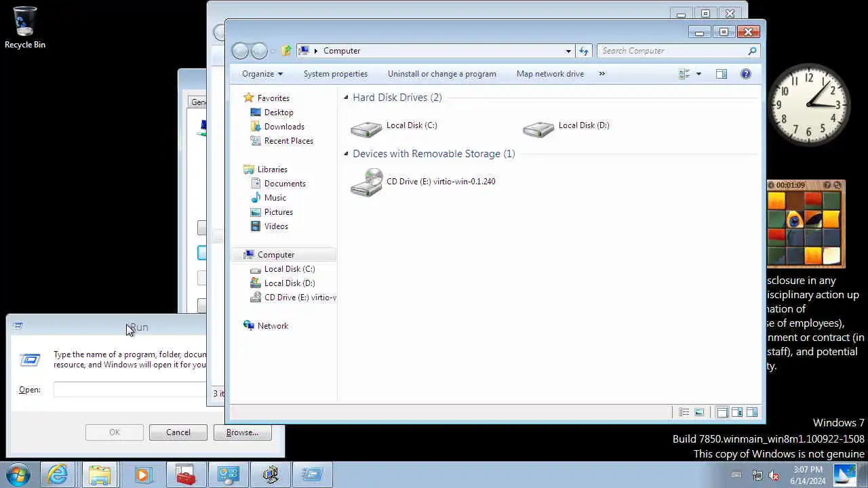
Task: Select Local Disk (C:) drive icon in main pane
Action: 366,129
